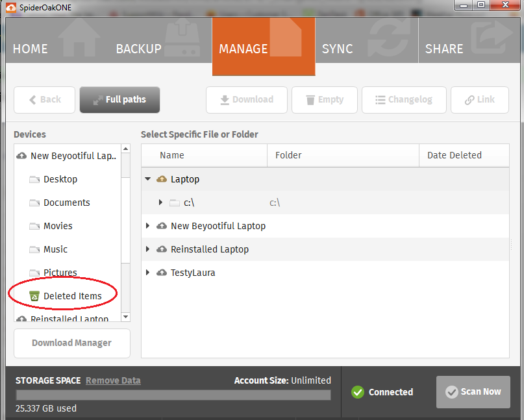Click the storage space usage bar
The image size is (524, 420).
[173, 395]
